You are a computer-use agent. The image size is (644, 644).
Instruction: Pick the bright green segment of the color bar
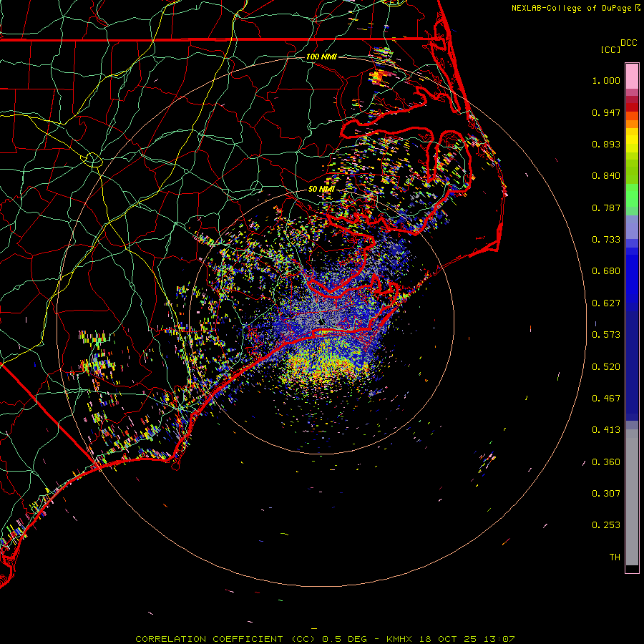pos(632,195)
